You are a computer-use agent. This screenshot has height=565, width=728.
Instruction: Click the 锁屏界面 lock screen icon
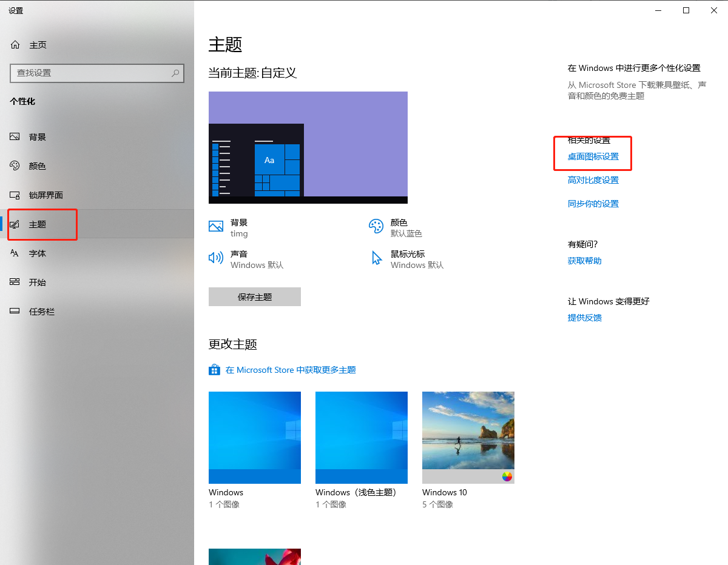[15, 195]
